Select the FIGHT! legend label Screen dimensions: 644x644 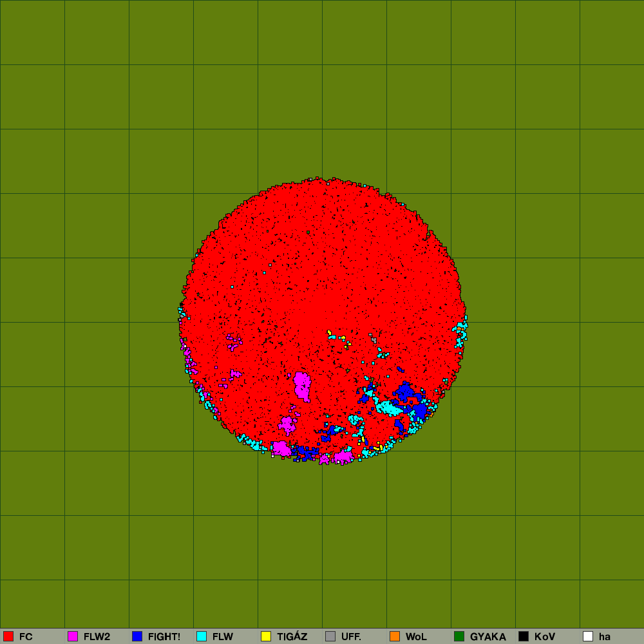click(164, 637)
